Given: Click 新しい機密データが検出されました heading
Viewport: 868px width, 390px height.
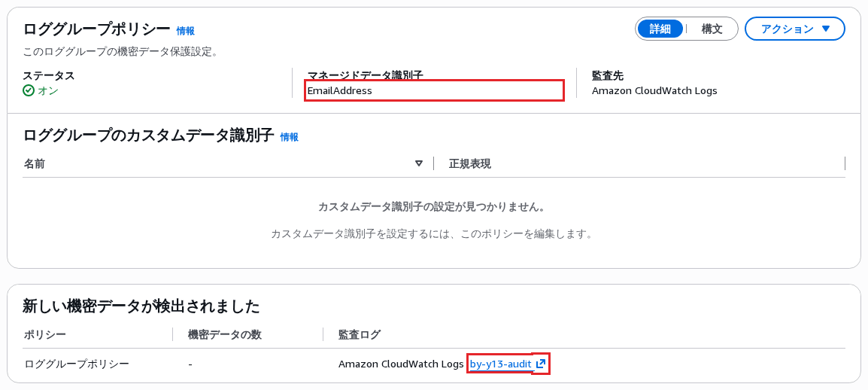Looking at the screenshot, I should [x=141, y=306].
